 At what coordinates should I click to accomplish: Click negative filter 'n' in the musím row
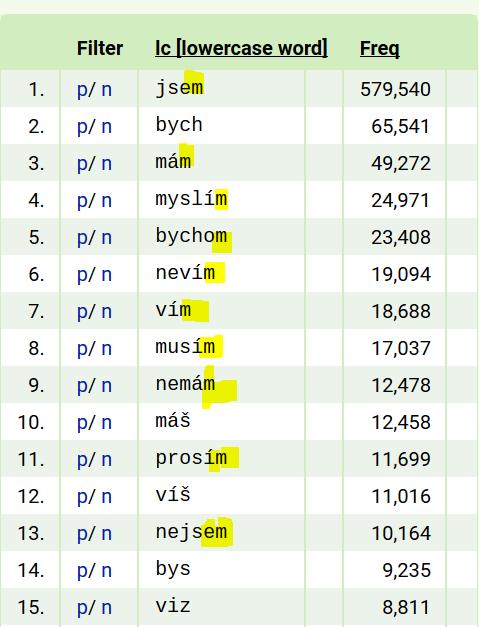tap(106, 349)
